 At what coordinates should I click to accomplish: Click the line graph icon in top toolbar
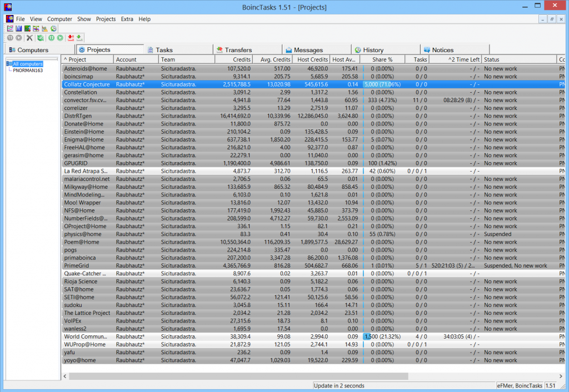coord(10,28)
